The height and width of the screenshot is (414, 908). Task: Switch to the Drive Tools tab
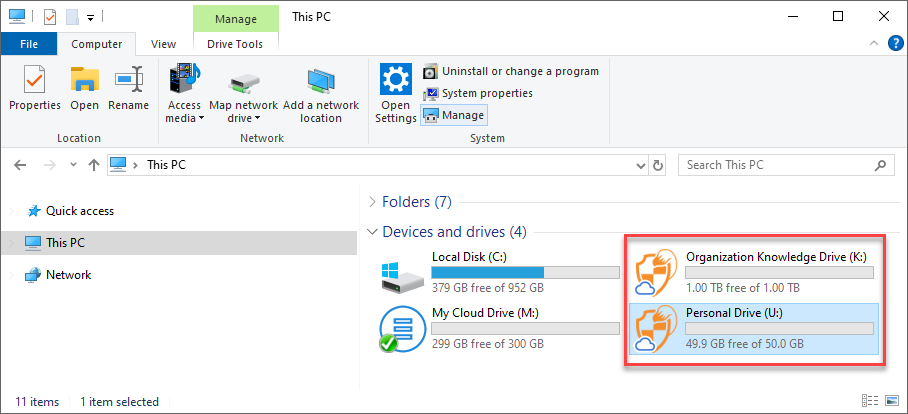pos(235,44)
